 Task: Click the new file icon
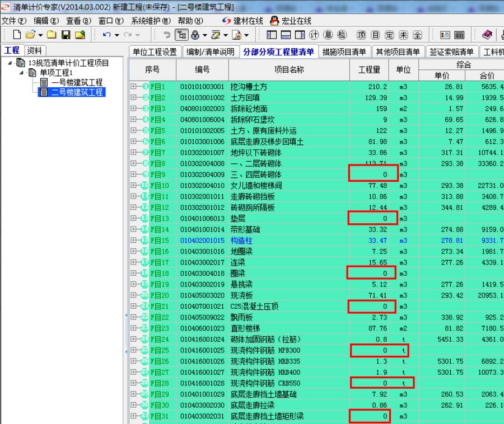tap(17, 35)
